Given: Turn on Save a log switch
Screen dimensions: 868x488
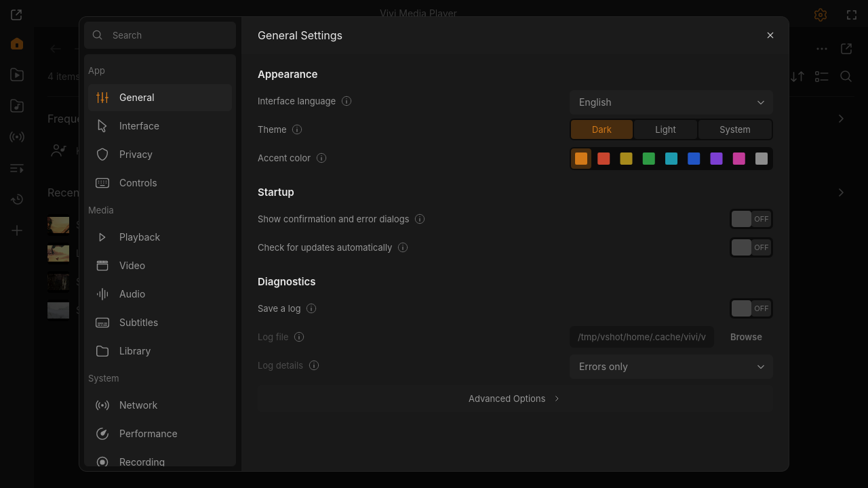Looking at the screenshot, I should point(751,308).
